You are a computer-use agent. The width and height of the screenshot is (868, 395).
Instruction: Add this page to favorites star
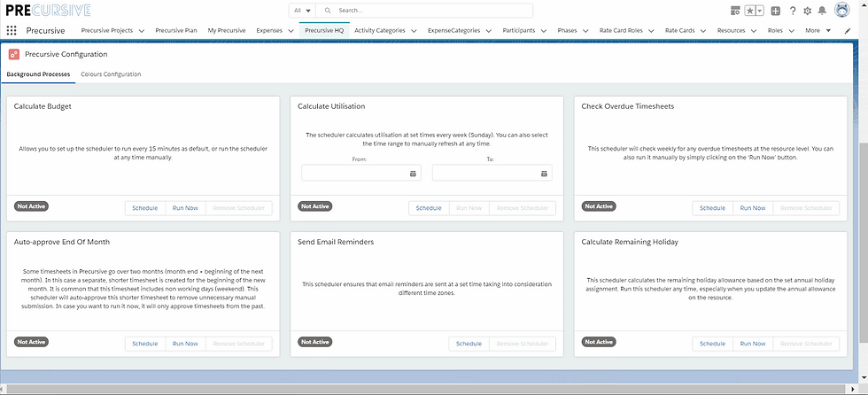coord(750,11)
